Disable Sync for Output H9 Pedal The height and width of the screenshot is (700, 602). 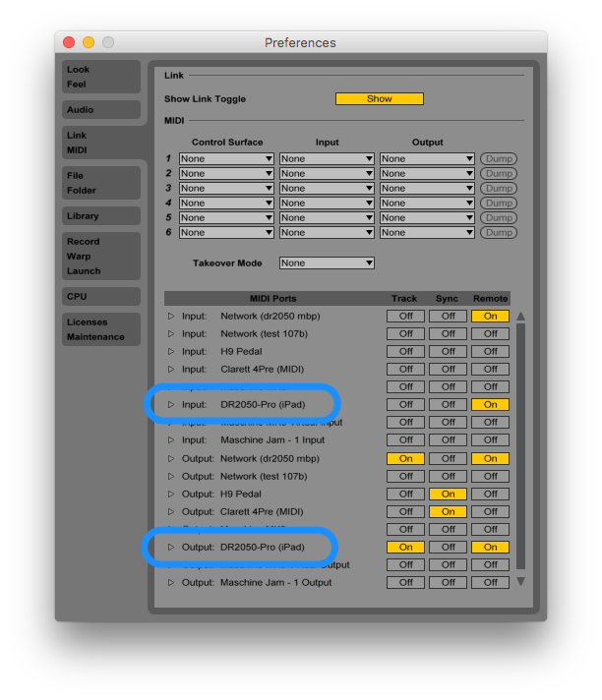[448, 495]
